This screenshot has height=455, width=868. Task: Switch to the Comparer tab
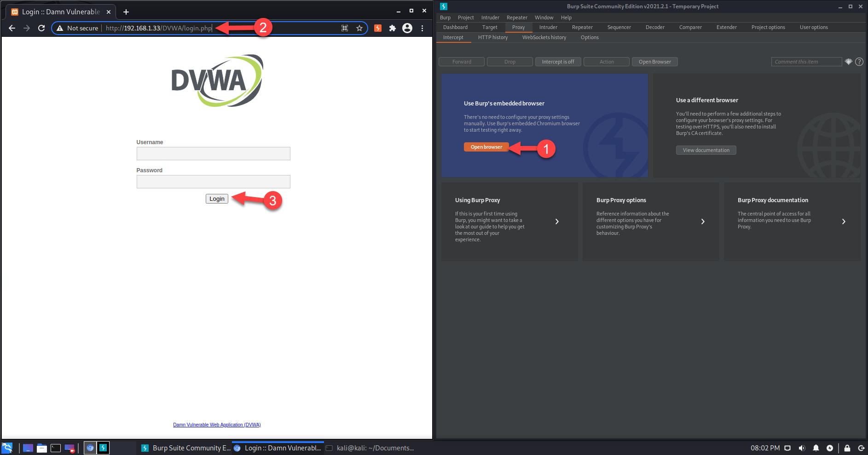point(690,27)
